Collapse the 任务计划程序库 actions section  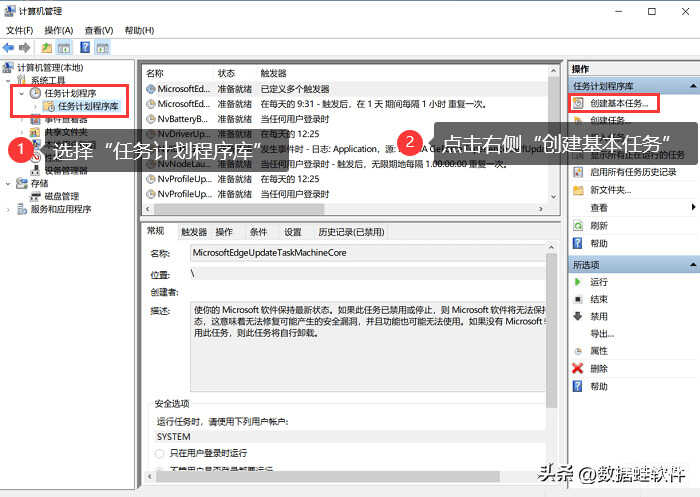pyautogui.click(x=691, y=86)
